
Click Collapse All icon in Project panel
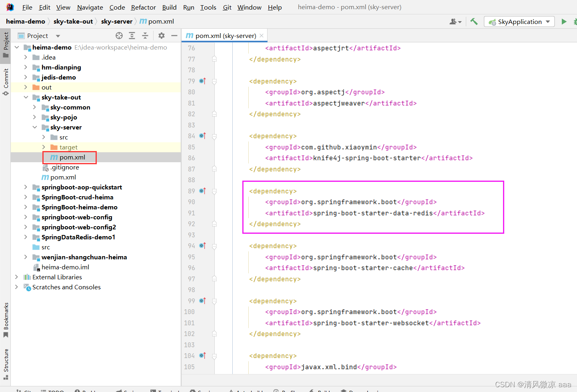[x=145, y=36]
